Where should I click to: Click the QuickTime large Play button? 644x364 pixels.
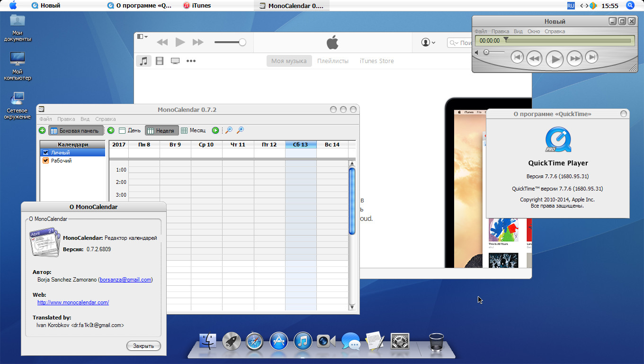point(555,59)
